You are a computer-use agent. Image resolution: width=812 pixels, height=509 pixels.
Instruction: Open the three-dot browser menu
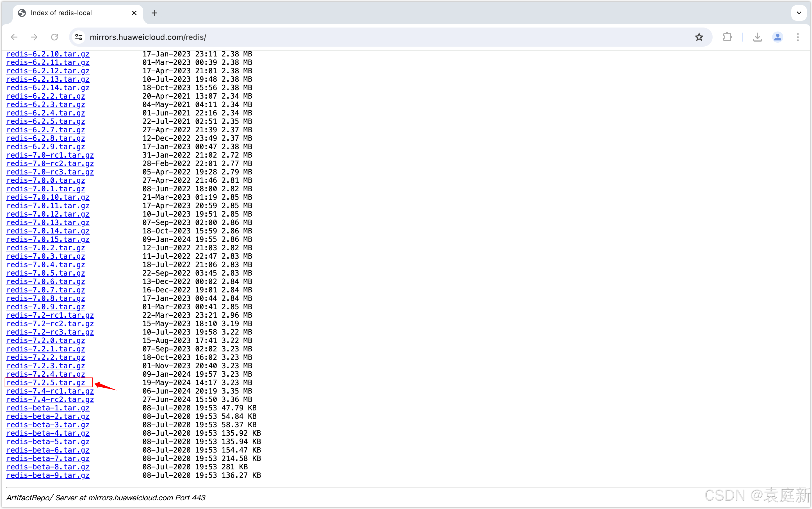pos(798,37)
